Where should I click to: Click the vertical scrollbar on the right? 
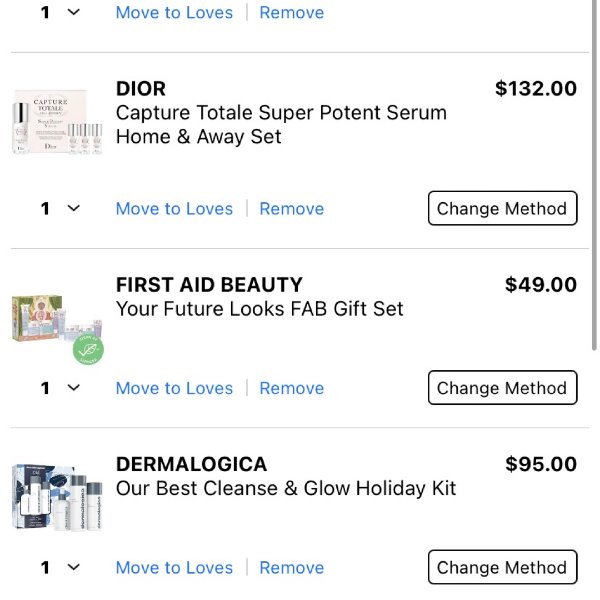tap(594, 174)
